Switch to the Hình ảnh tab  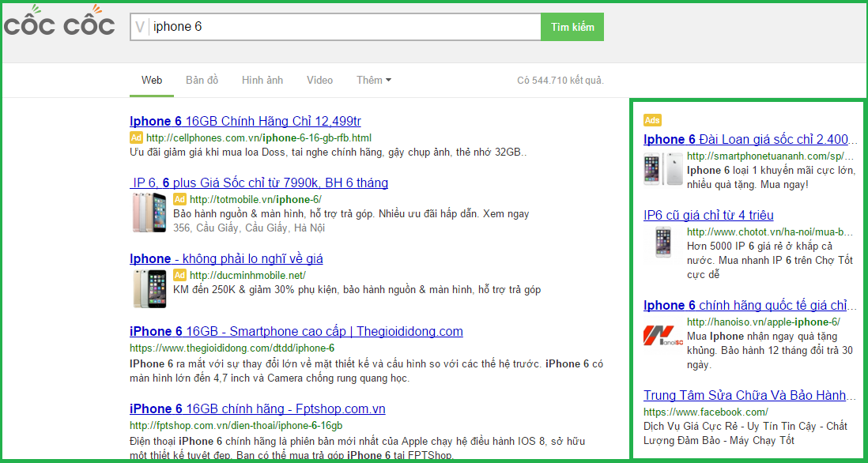262,80
